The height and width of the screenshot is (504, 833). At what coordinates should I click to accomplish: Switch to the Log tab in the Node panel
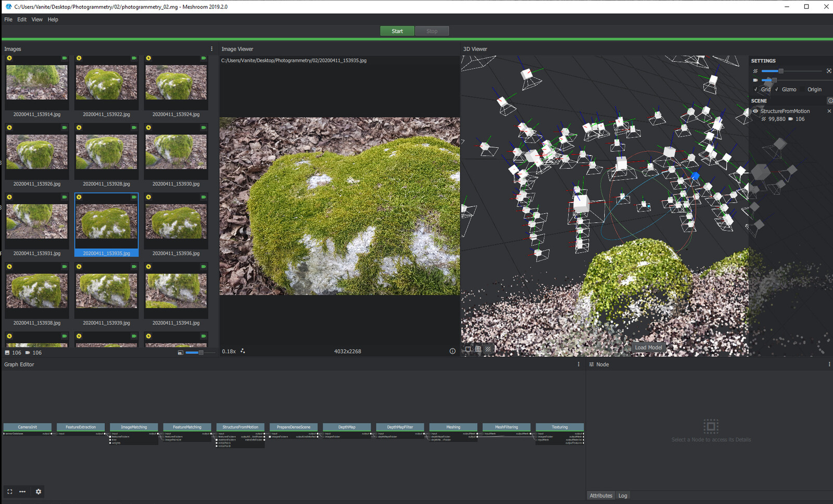click(623, 495)
